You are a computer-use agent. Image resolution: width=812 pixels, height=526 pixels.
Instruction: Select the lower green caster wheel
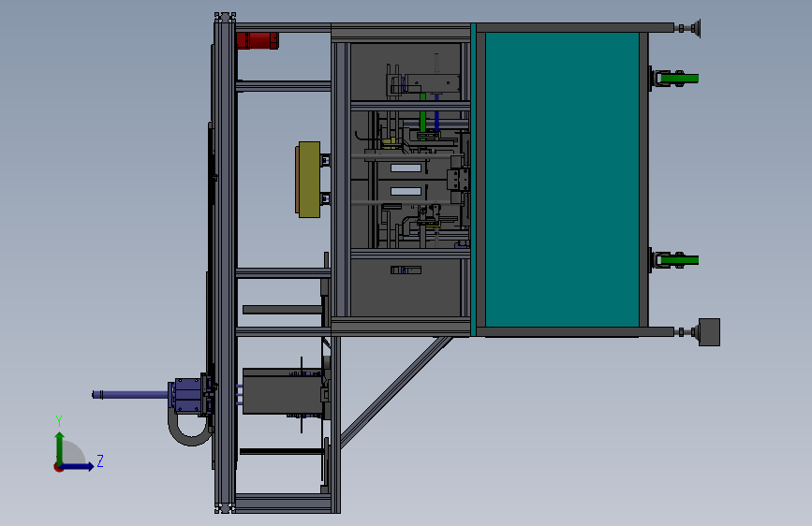click(x=680, y=260)
